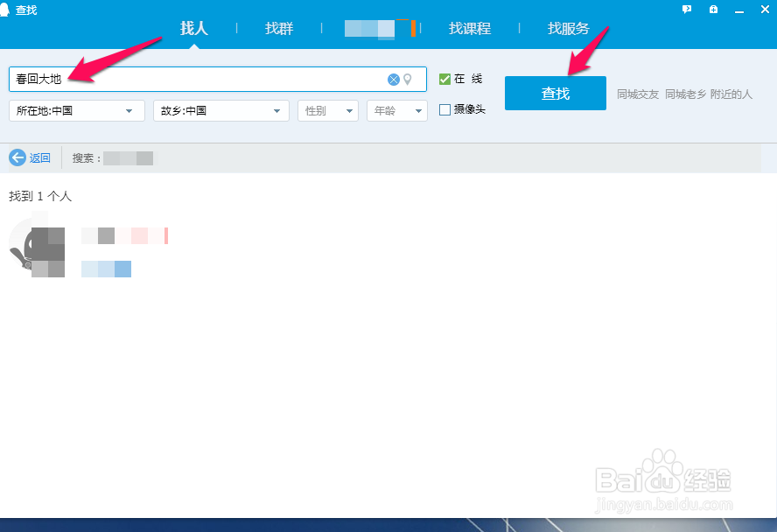Click the search result's avatar thumbnail
Image resolution: width=777 pixels, height=532 pixels.
(37, 247)
